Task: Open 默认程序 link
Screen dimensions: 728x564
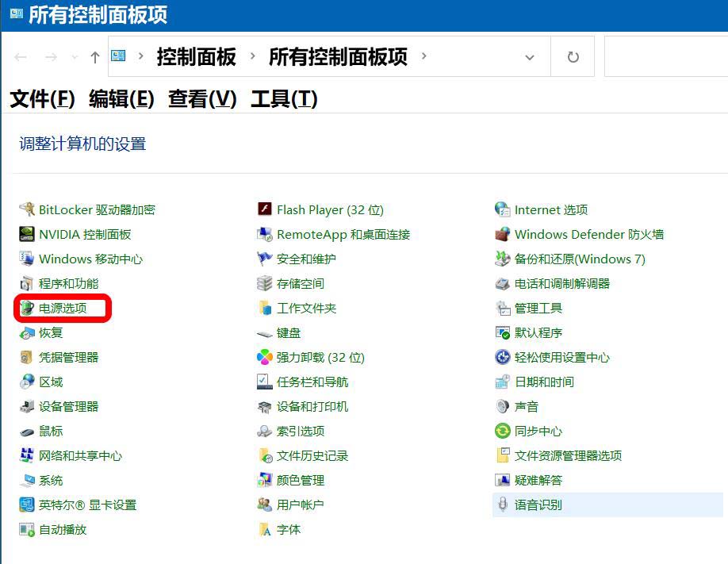Action: tap(538, 332)
